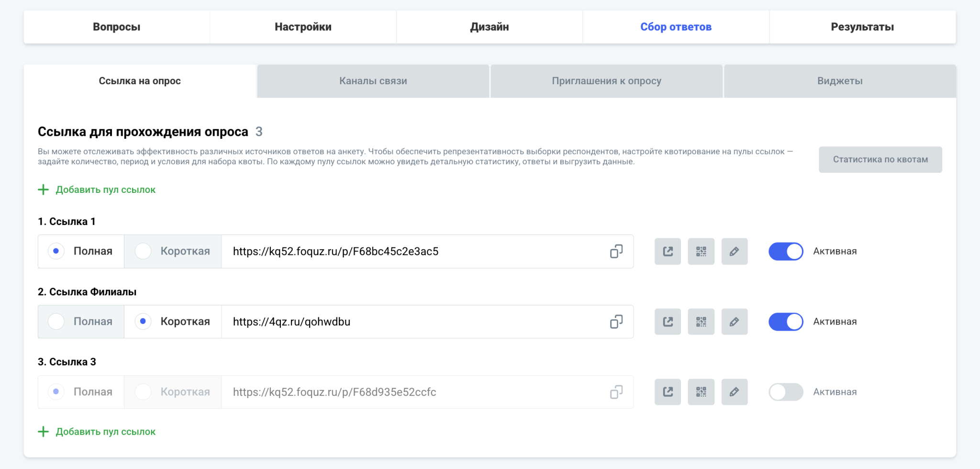980x469 pixels.
Task: Open Ссылка 3 in a new tab
Action: click(x=668, y=392)
